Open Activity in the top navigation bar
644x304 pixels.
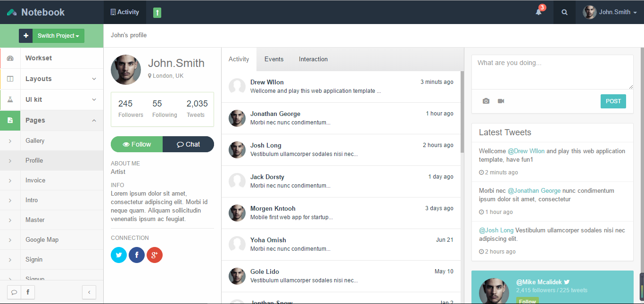coord(125,12)
